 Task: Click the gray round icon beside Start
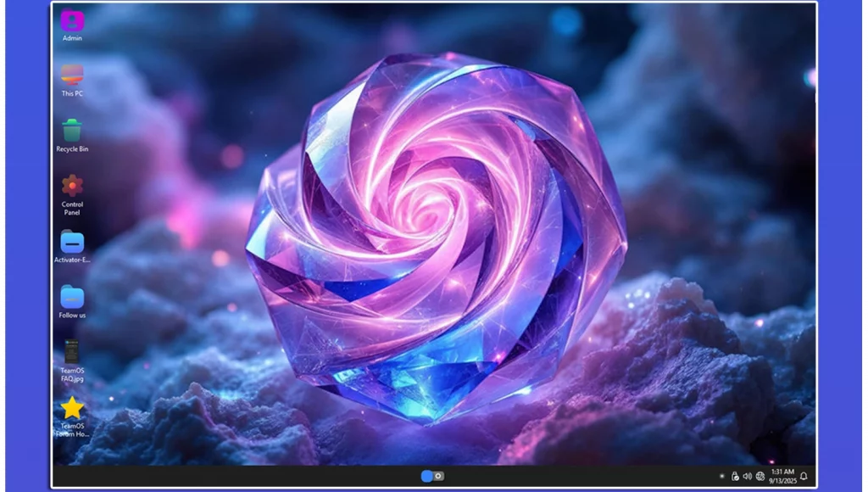[x=438, y=476]
